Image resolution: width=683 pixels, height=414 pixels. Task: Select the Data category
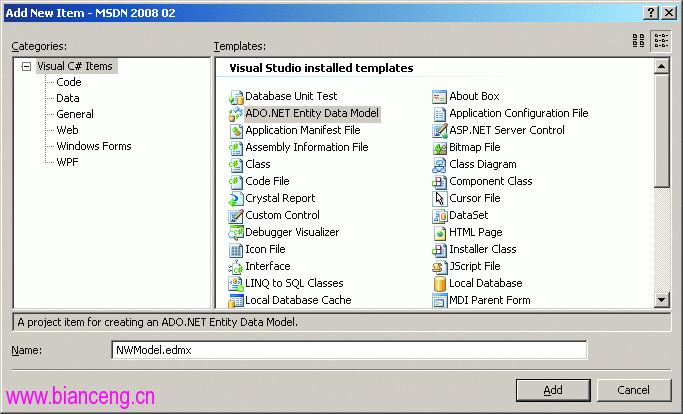(x=68, y=98)
